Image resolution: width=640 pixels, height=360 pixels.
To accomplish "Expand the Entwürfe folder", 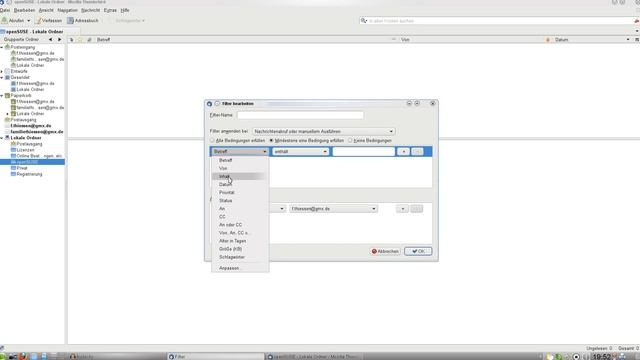I will pyautogui.click(x=2, y=71).
